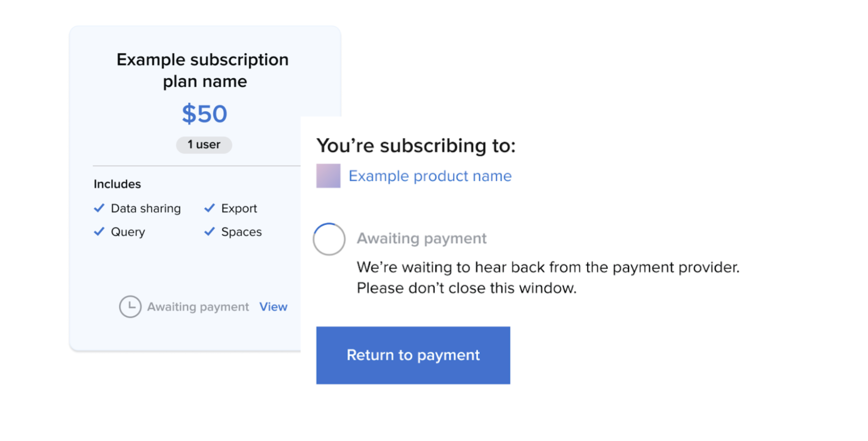Image resolution: width=868 pixels, height=441 pixels.
Task: Click the Query feature label
Action: [128, 232]
